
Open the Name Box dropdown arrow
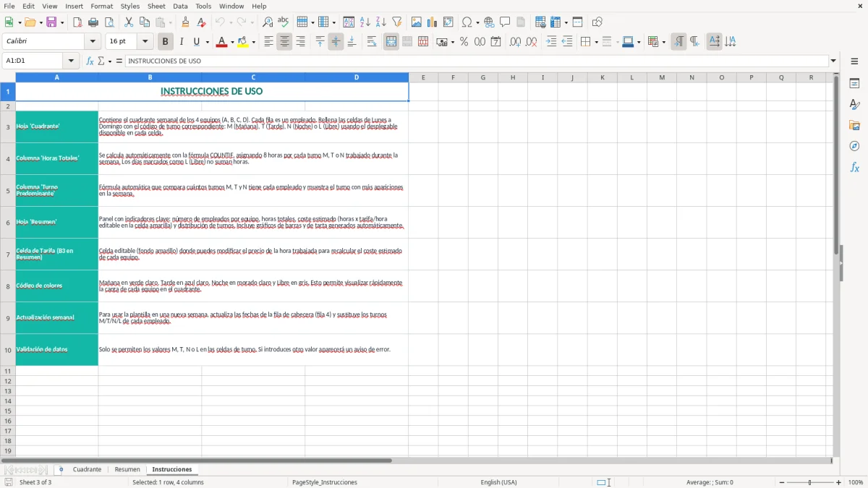tap(71, 61)
